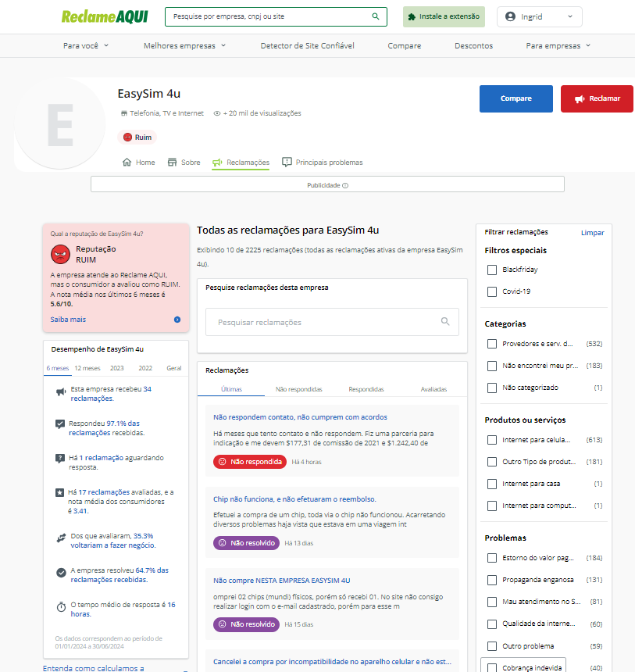This screenshot has height=672, width=635.
Task: Click the user avatar icon beside Ingrid
Action: pos(510,16)
